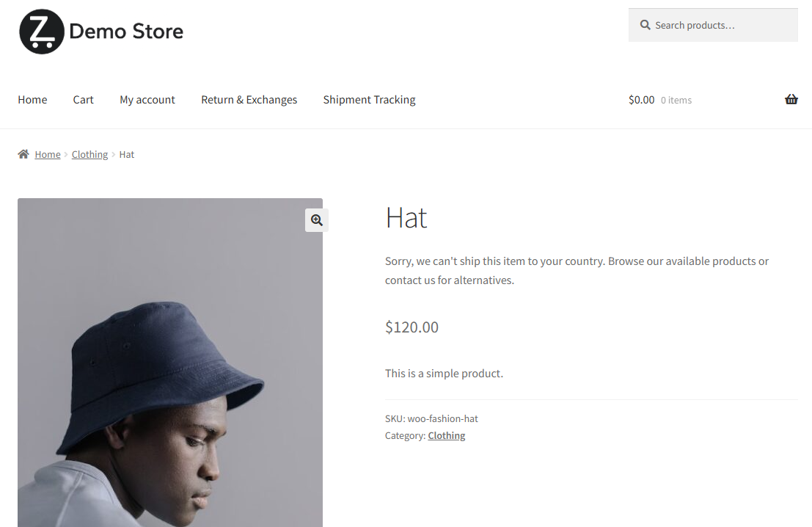Viewport: 812px width, 527px height.
Task: Go to Cart in navigation menu
Action: pos(84,100)
